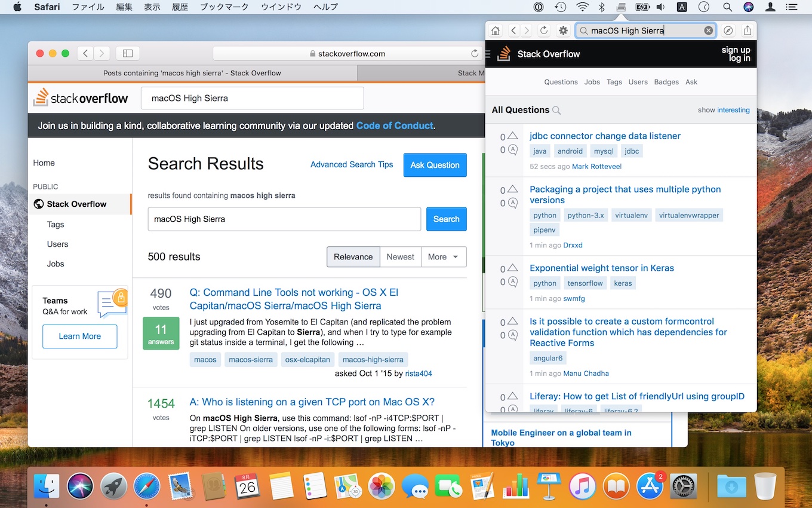Screen dimensions: 812x508
Task: Clear the popup browser search field
Action: pyautogui.click(x=708, y=30)
